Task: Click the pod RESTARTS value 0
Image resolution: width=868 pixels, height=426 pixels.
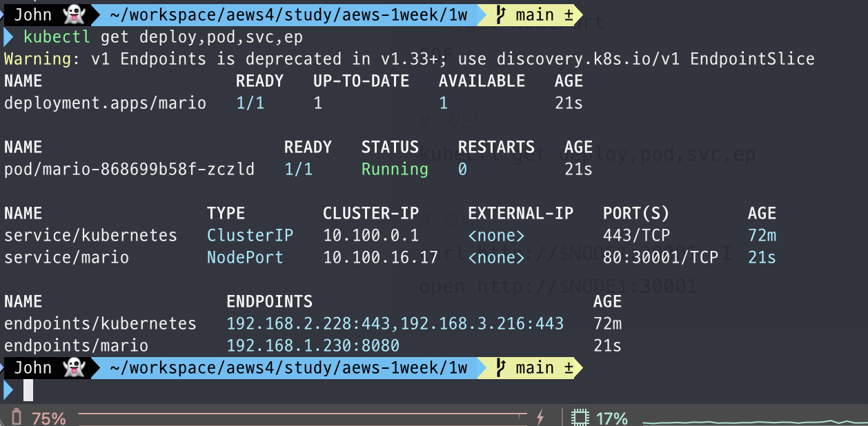Action: tap(462, 169)
